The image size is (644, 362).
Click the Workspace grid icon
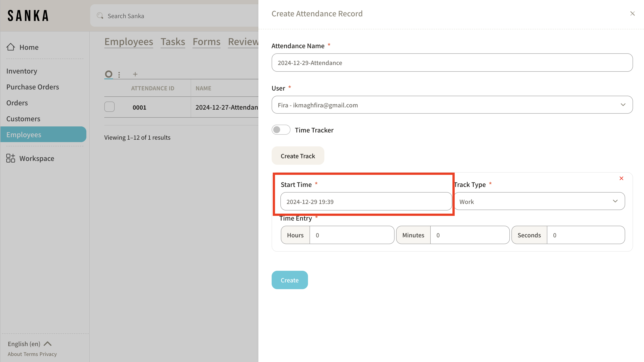coord(11,158)
